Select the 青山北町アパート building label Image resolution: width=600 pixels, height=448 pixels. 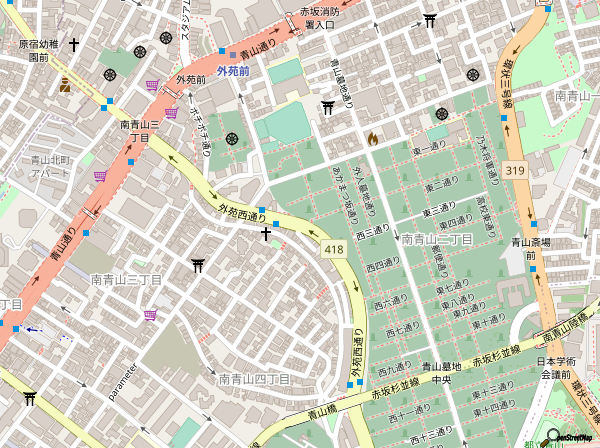tap(49, 166)
